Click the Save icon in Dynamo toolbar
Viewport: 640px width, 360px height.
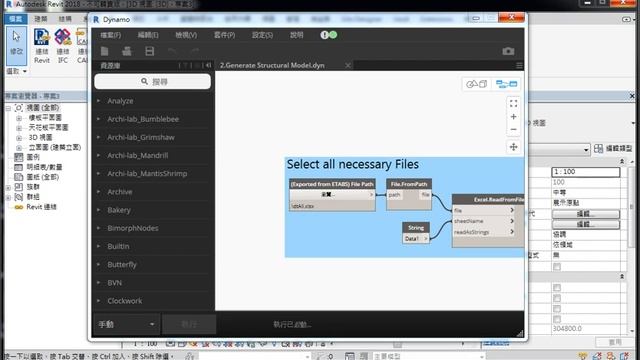(x=150, y=51)
